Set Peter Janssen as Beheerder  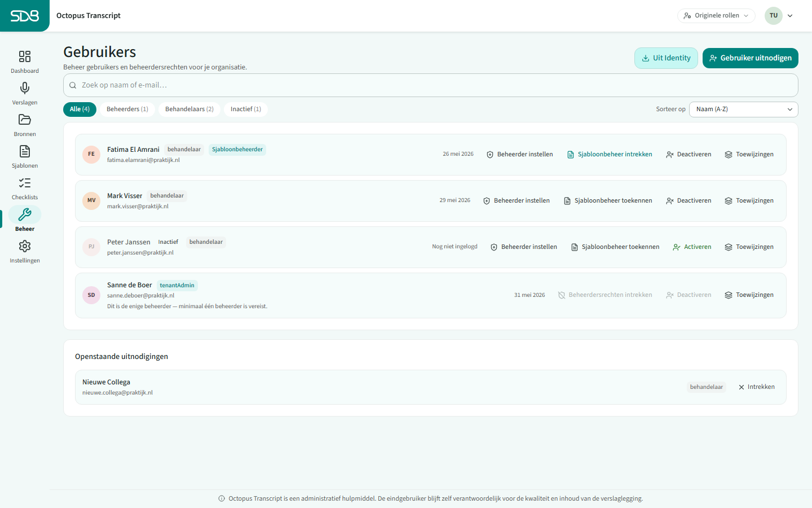point(523,247)
